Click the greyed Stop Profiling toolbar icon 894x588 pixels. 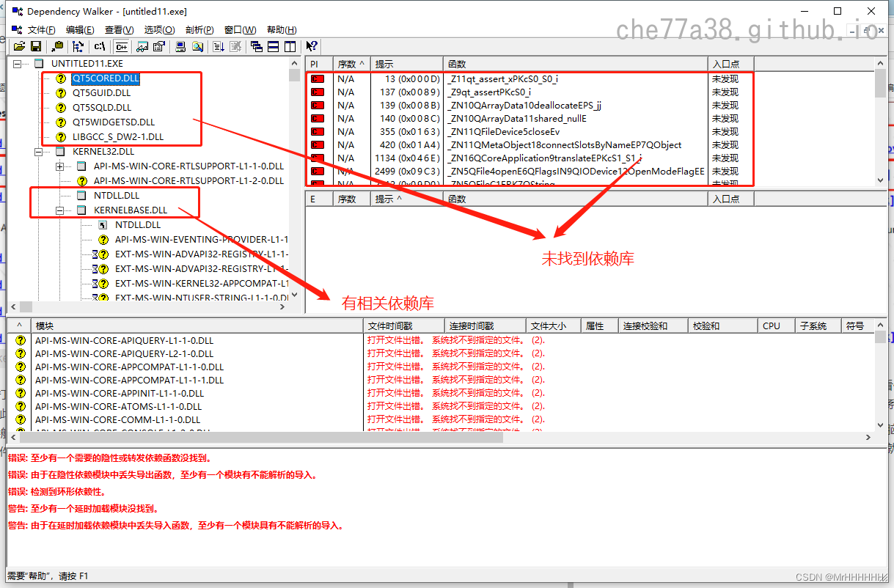pyautogui.click(x=235, y=46)
